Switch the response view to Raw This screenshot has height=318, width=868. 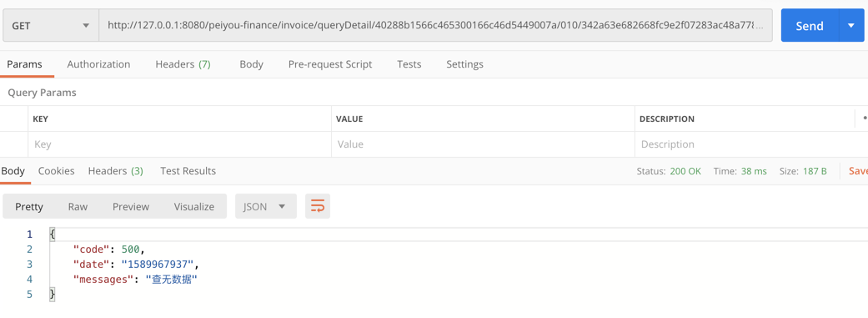78,206
